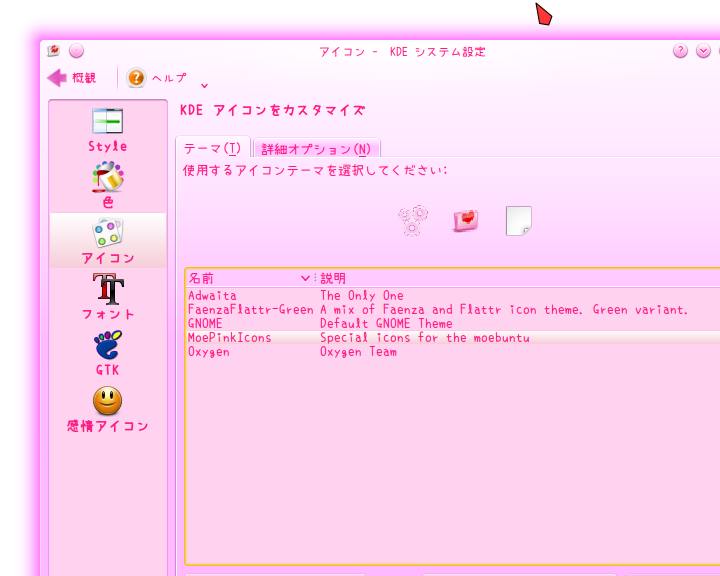Click the round button beside the window menu icon
Image resolution: width=720 pixels, height=576 pixels.
[76, 51]
